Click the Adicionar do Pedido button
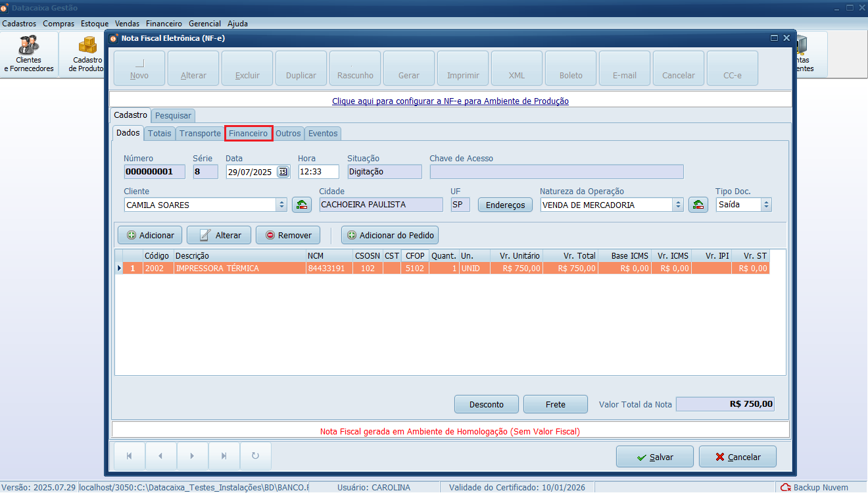 pyautogui.click(x=389, y=235)
